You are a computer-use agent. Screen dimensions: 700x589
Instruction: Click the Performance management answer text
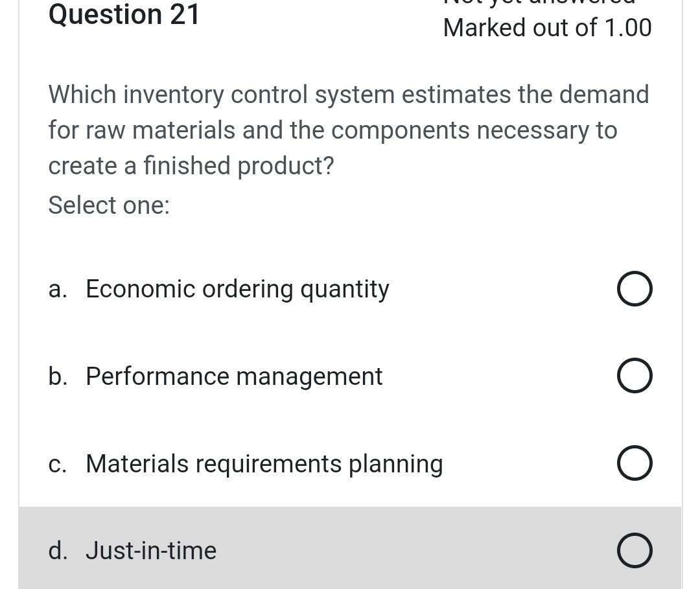234,375
